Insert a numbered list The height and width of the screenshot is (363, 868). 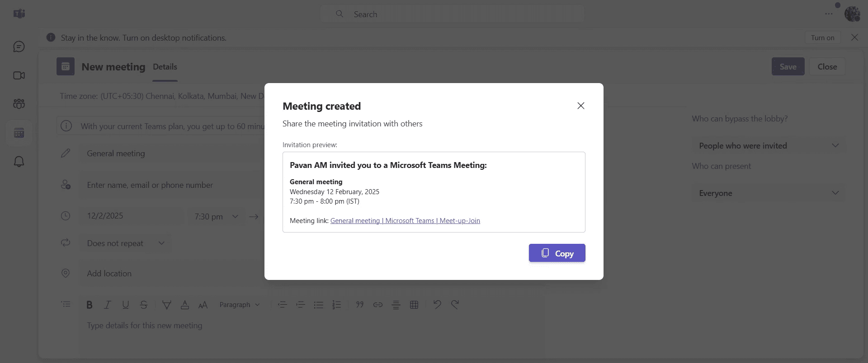tap(337, 305)
